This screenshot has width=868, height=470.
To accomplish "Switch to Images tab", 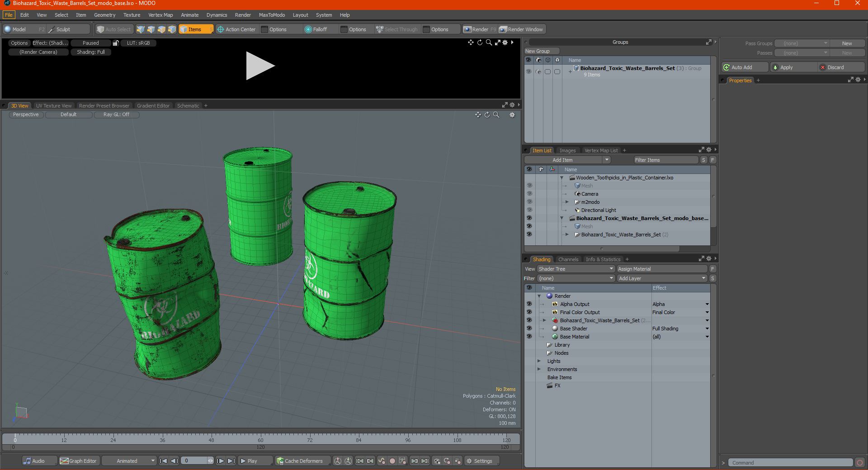I will coord(567,150).
